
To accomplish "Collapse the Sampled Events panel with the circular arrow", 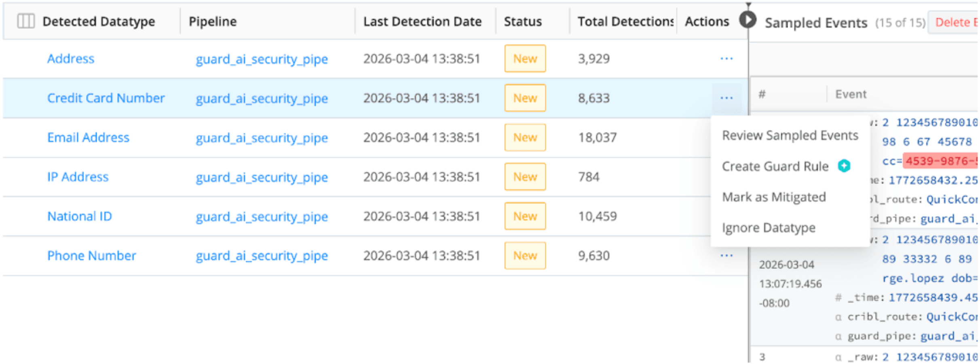I will pyautogui.click(x=748, y=19).
